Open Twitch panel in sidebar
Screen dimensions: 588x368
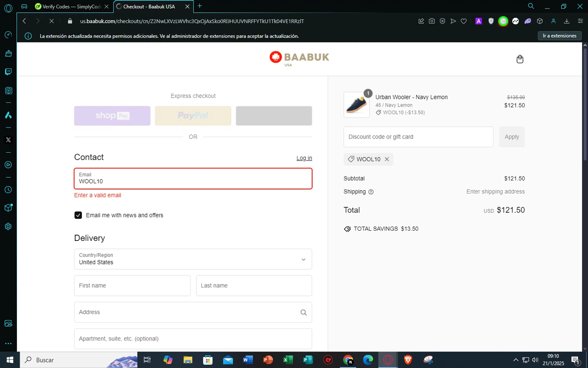pyautogui.click(x=8, y=72)
